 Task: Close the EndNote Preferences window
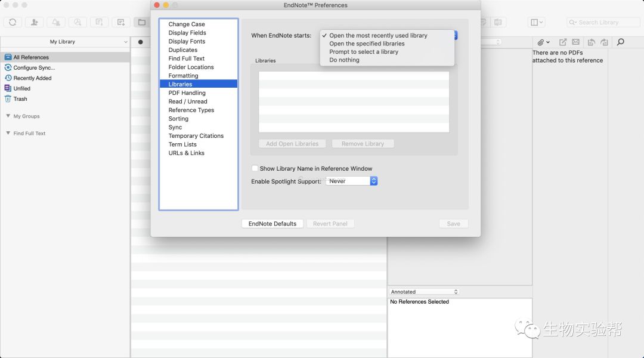click(x=157, y=5)
